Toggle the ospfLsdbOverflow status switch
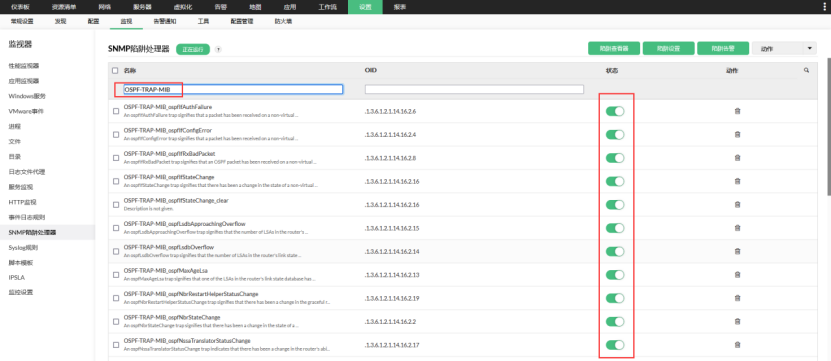The width and height of the screenshot is (831, 361). pos(615,251)
